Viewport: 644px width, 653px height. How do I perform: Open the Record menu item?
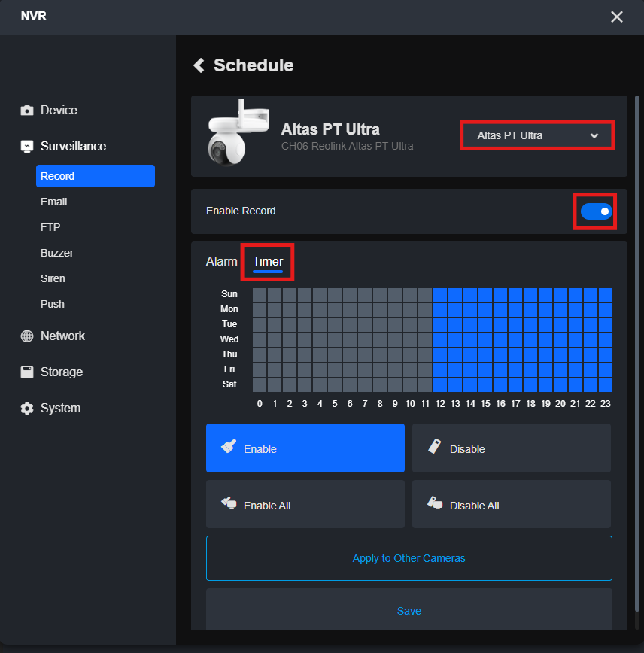coord(96,176)
